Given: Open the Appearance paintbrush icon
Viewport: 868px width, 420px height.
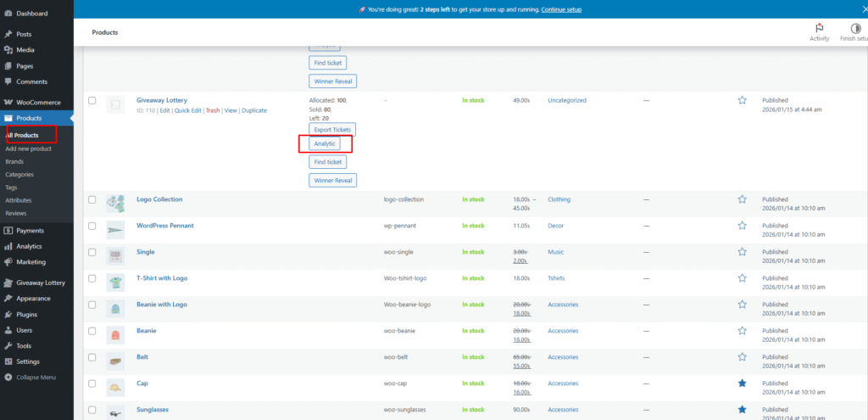Looking at the screenshot, I should click(x=8, y=299).
